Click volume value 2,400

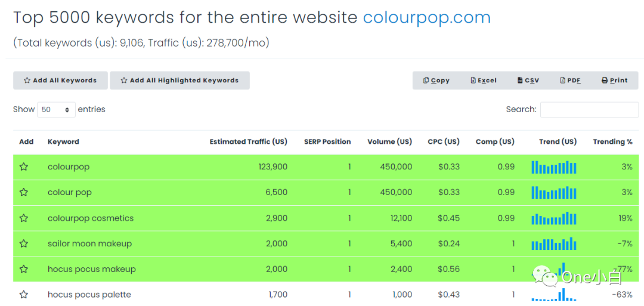[x=402, y=269]
